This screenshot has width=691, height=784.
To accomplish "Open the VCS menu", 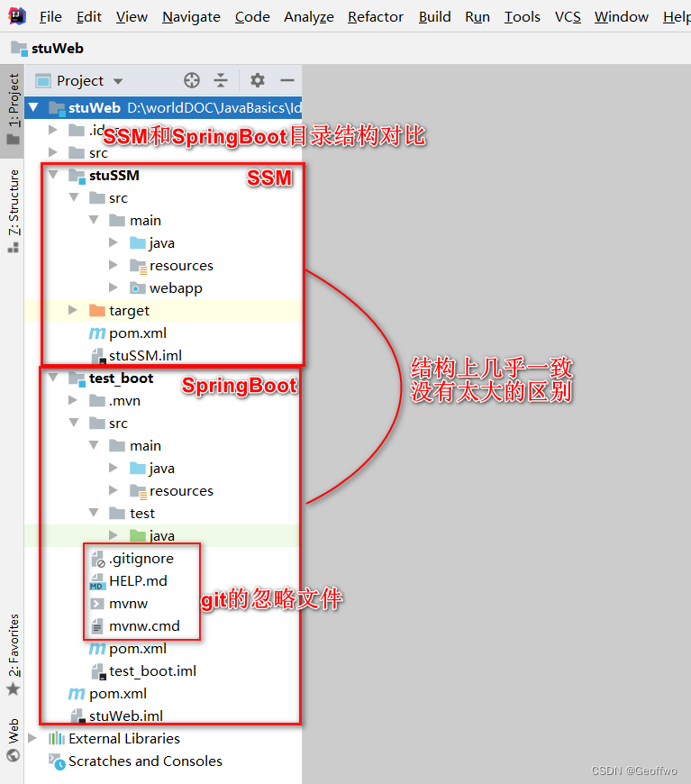I will tap(568, 17).
